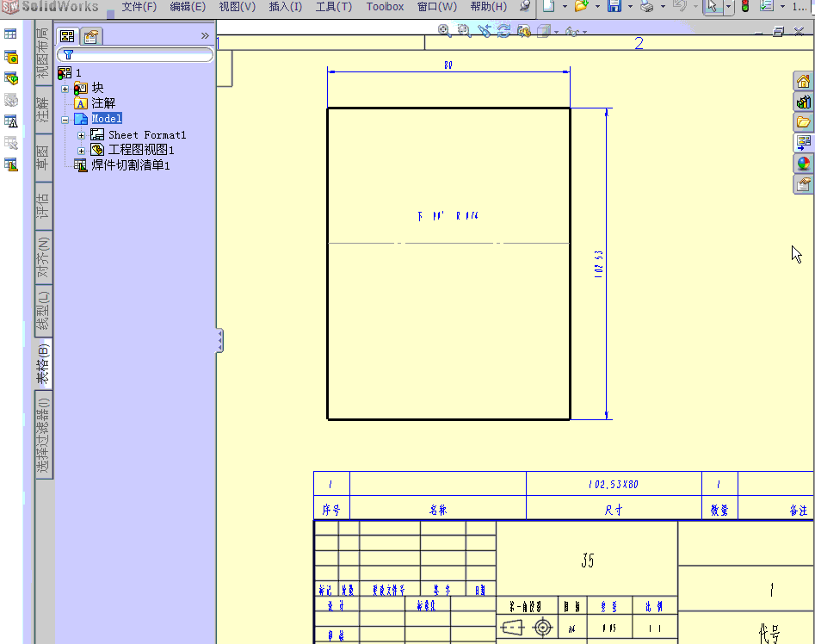Viewport: 815px width, 644px height.
Task: Click the greyed design table icon
Action: click(11, 143)
